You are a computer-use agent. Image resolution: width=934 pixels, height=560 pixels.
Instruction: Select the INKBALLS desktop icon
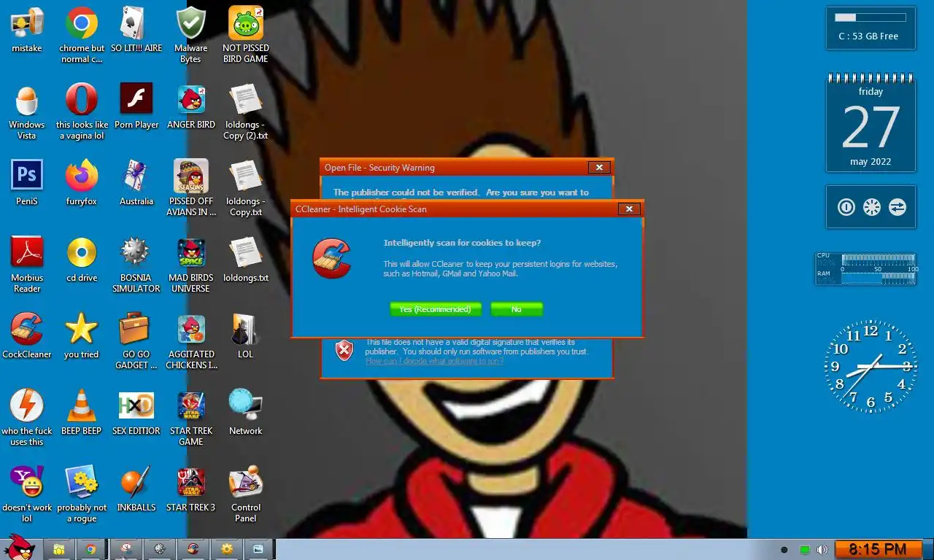[x=136, y=489]
